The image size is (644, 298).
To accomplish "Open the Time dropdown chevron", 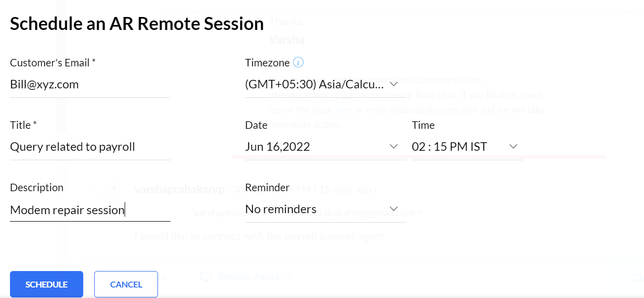I will 513,146.
